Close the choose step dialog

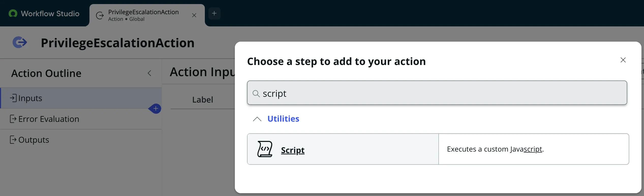tap(623, 60)
